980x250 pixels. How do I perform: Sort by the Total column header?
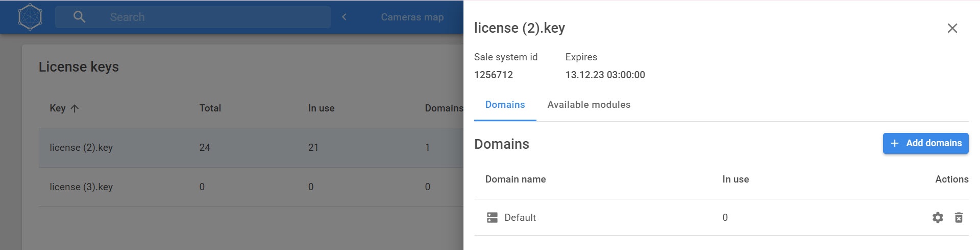click(x=210, y=108)
